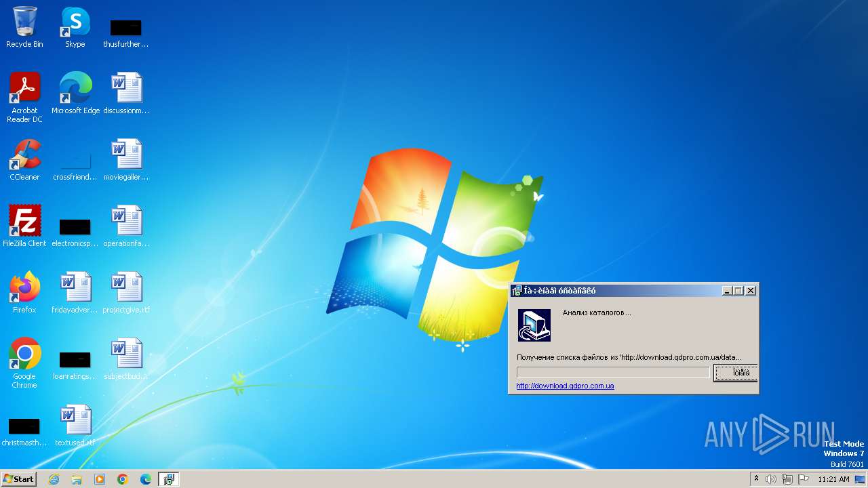
Task: Select the textused.rtf document
Action: click(x=75, y=425)
